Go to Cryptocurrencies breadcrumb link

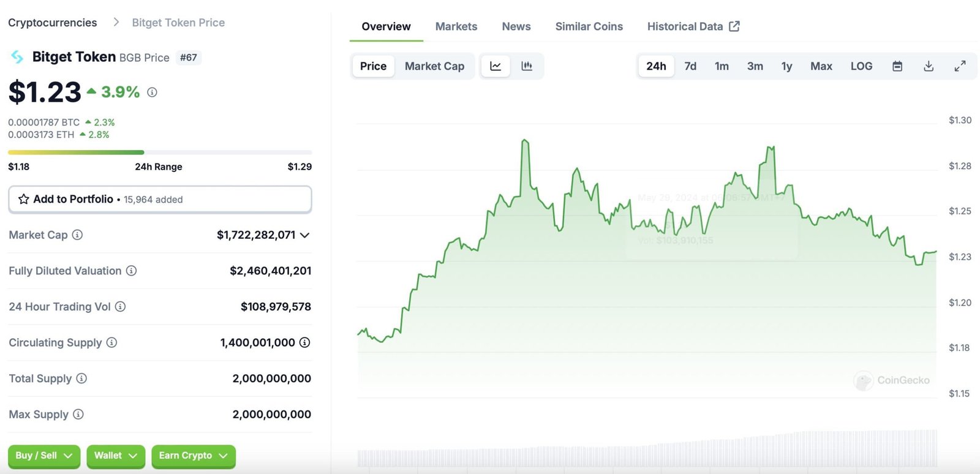click(x=53, y=23)
